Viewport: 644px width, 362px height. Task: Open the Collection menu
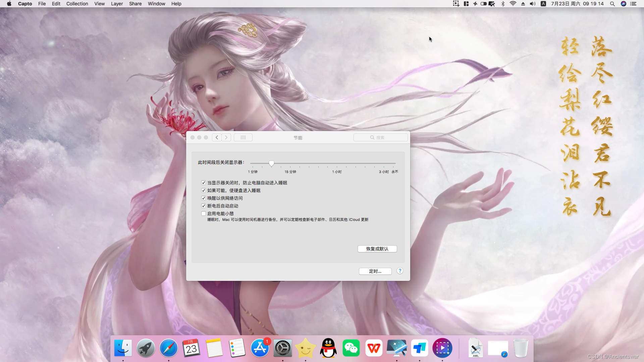(77, 4)
